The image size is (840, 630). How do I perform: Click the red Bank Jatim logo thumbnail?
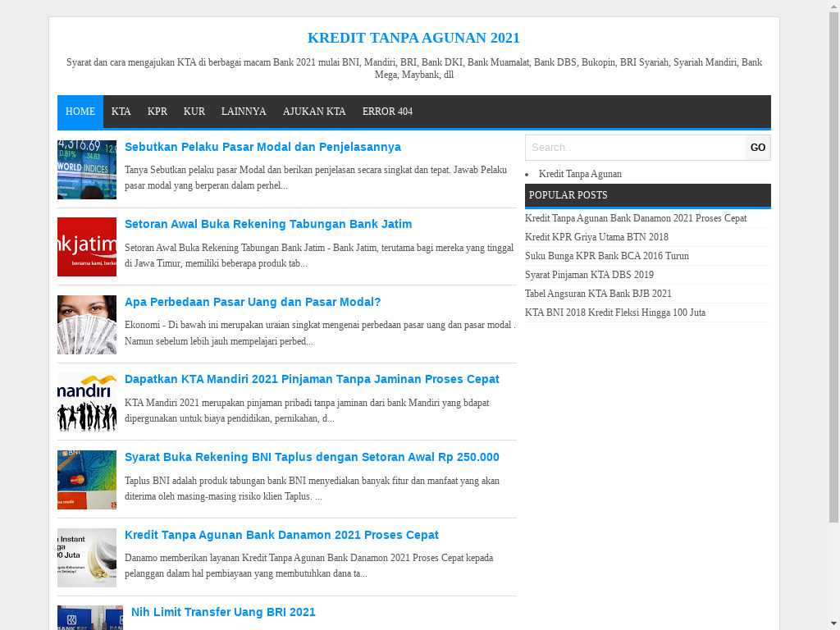tap(87, 247)
